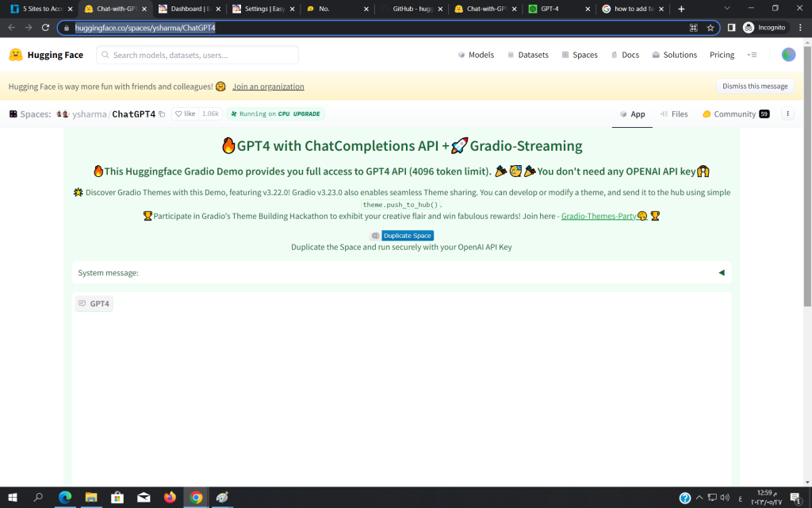Switch to the App tab
This screenshot has width=812, height=508.
point(632,114)
